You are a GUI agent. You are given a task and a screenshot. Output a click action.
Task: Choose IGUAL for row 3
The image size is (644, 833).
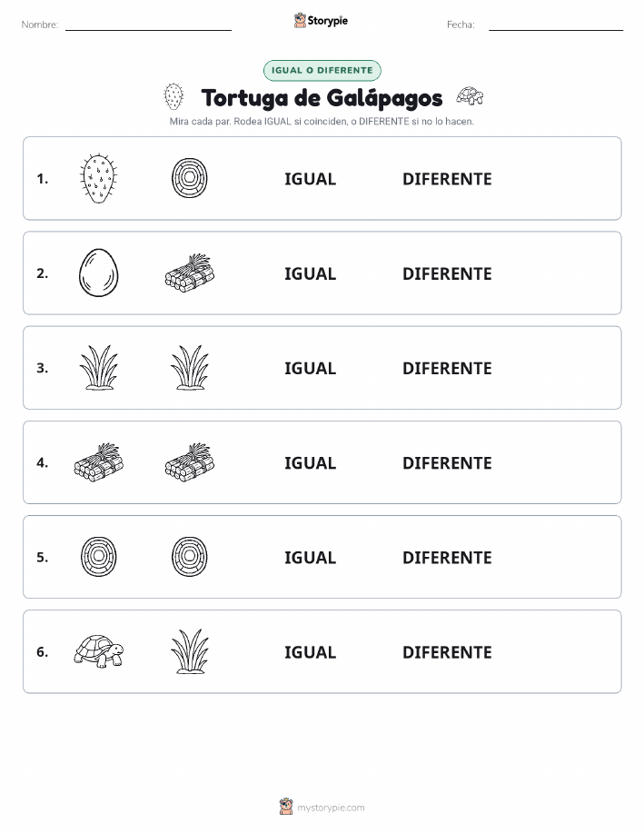tap(311, 368)
